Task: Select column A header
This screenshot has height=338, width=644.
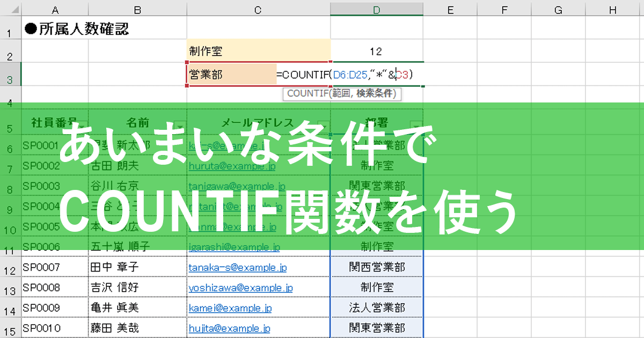Action: click(x=55, y=9)
